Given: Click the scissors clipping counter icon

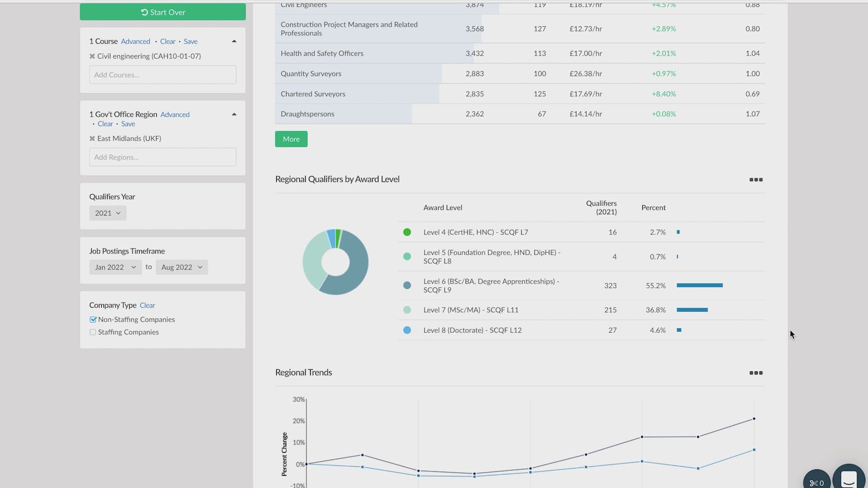Looking at the screenshot, I should click(x=816, y=483).
